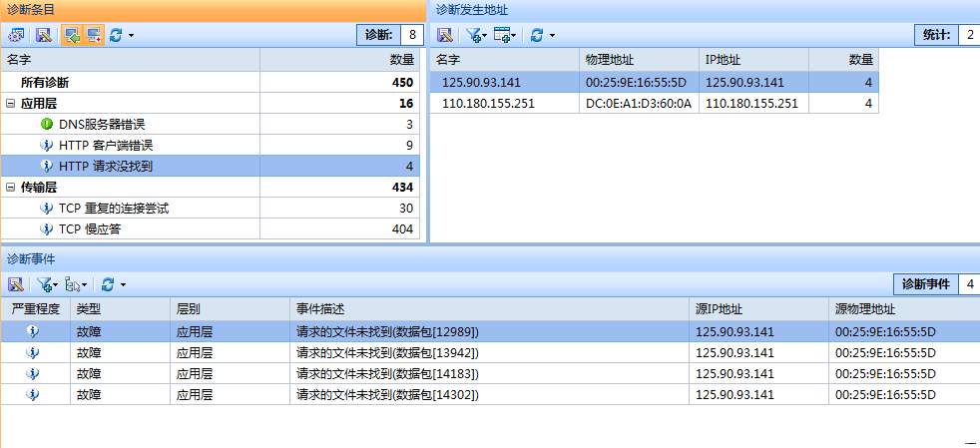Open diagnosis settings gear icon
This screenshot has height=448, width=980.
16,35
